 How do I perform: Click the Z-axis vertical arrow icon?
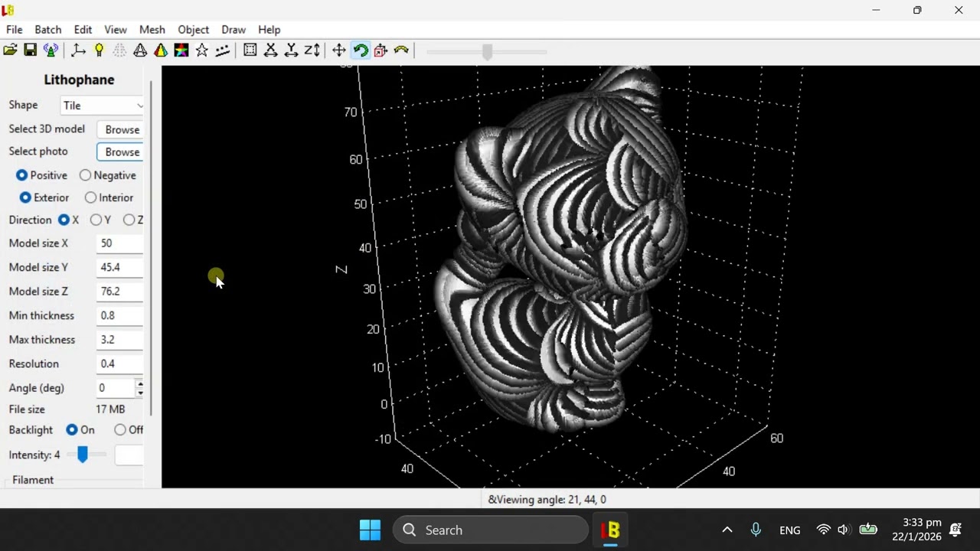pyautogui.click(x=312, y=51)
